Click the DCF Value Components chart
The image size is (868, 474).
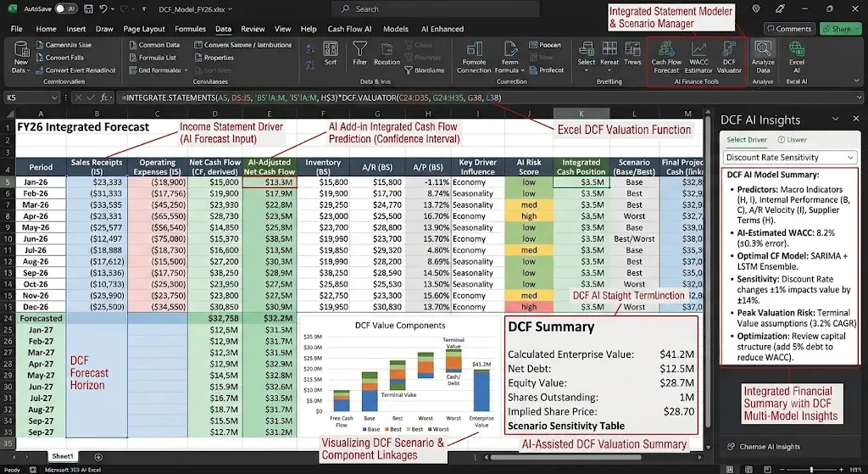tap(400, 375)
